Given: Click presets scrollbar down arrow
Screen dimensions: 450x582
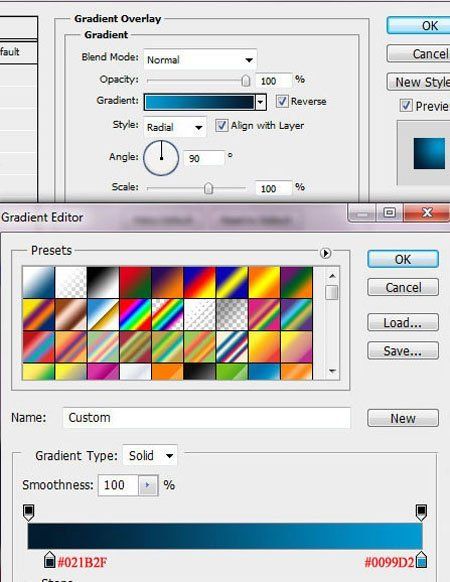Looking at the screenshot, I should (332, 371).
